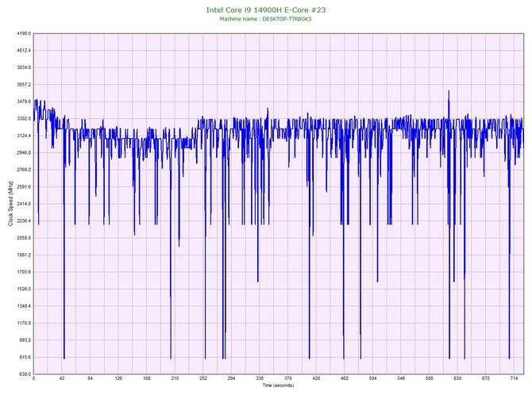The height and width of the screenshot is (399, 532).
Task: Click the 168 tick on time axis
Action: (147, 378)
